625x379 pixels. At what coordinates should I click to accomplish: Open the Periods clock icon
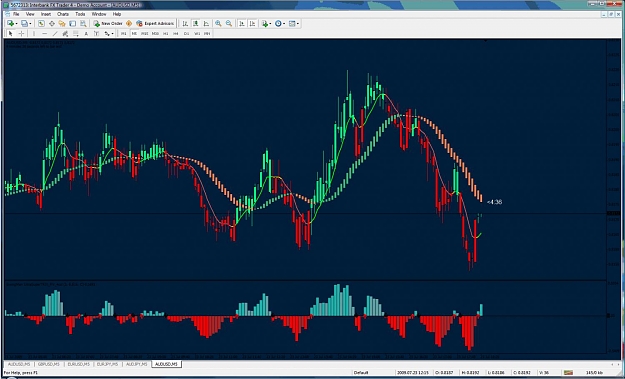(x=278, y=24)
